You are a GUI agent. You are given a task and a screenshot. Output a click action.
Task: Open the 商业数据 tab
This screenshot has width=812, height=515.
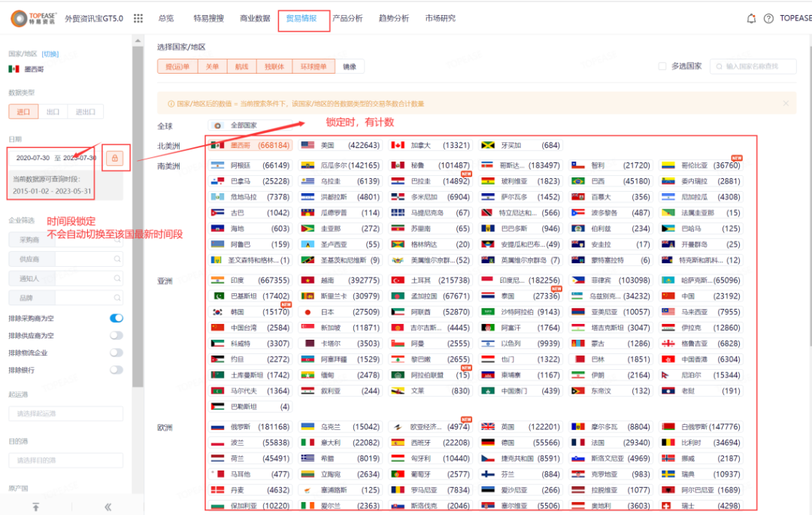tap(255, 19)
